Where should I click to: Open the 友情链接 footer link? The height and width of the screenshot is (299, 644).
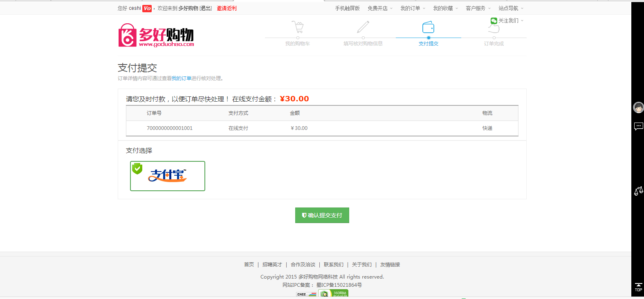click(x=390, y=265)
